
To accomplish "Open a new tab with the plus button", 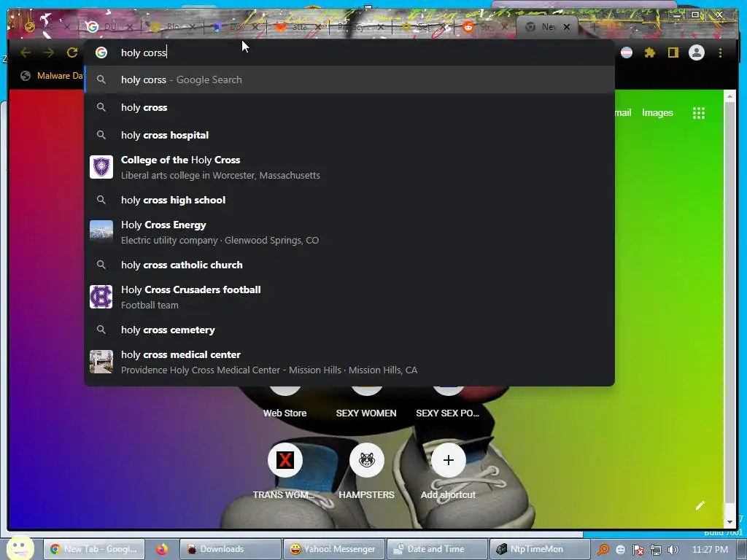I will [594, 27].
